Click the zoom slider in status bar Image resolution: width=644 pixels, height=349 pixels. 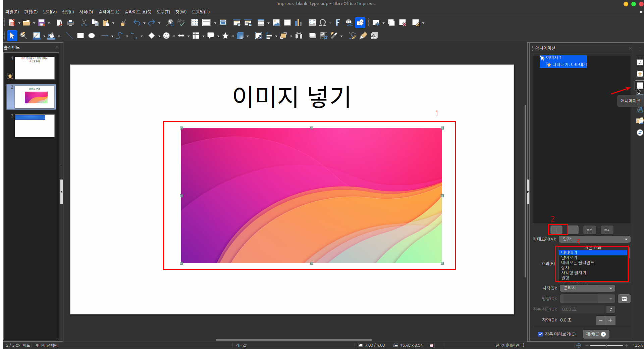click(x=606, y=345)
